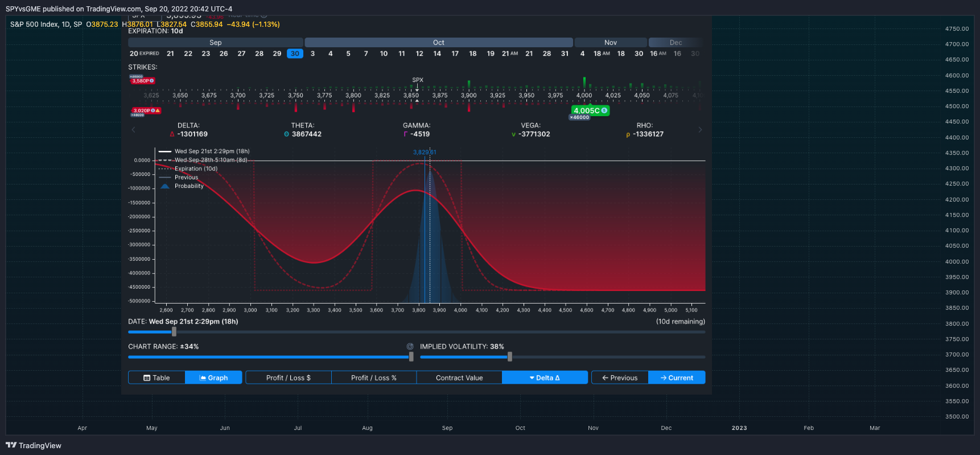Viewport: 980px width, 455px height.
Task: Click the orange Rho symbol icon
Action: click(628, 134)
